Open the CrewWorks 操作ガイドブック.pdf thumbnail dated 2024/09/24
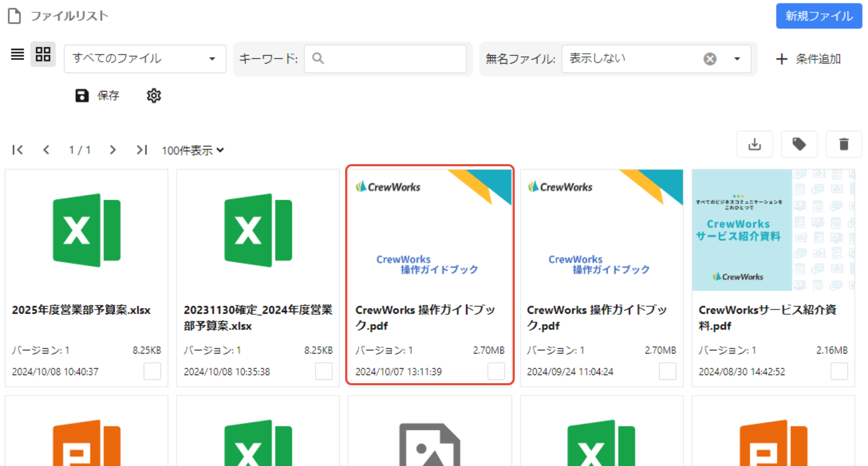Viewport: 868px width, 466px height. 601,230
